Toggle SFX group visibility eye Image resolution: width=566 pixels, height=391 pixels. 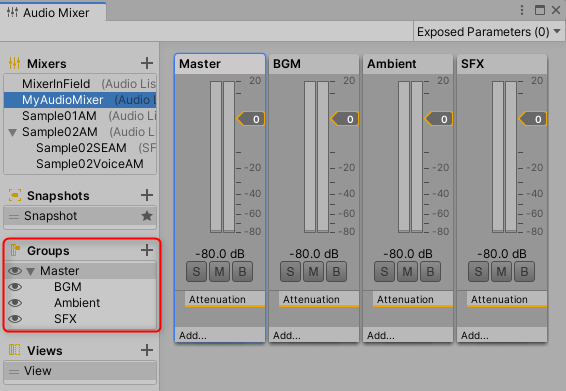15,319
